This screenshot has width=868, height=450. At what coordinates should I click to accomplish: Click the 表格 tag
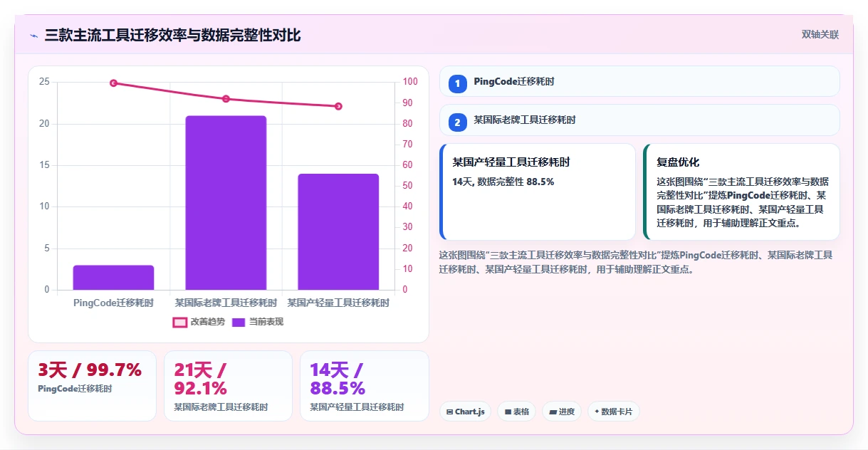517,412
